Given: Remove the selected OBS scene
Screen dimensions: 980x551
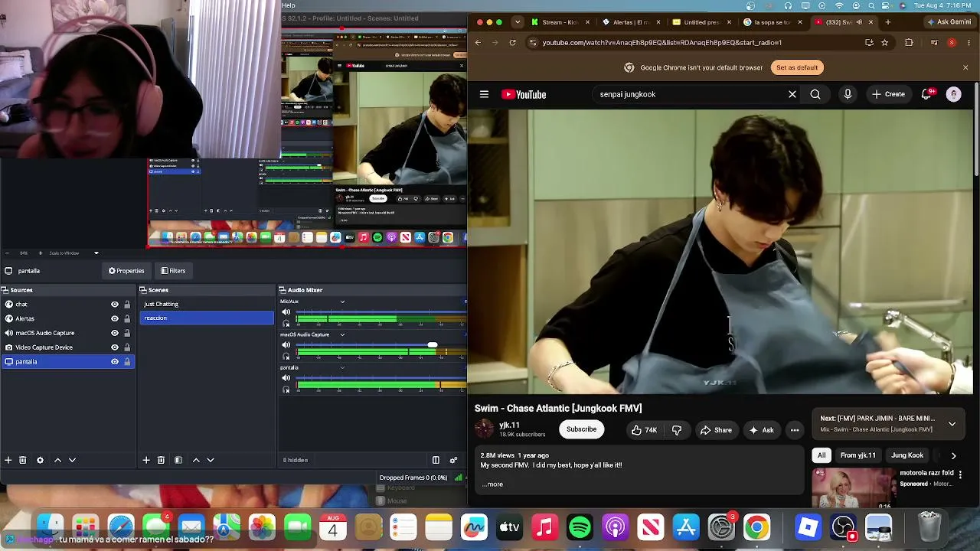Looking at the screenshot, I should [161, 460].
